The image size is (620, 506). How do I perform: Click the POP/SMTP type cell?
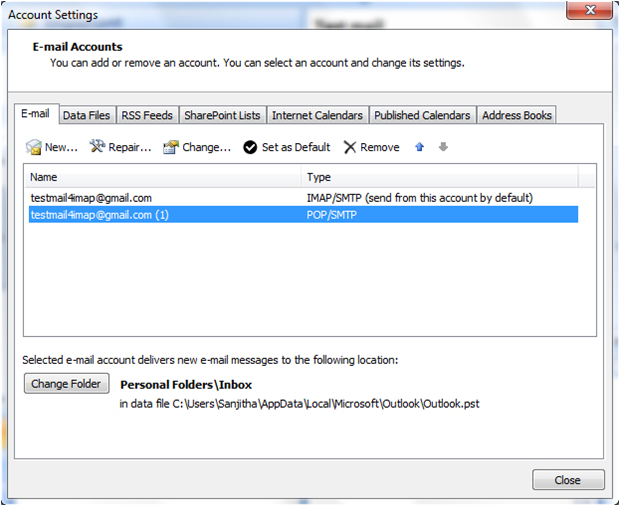click(x=331, y=215)
